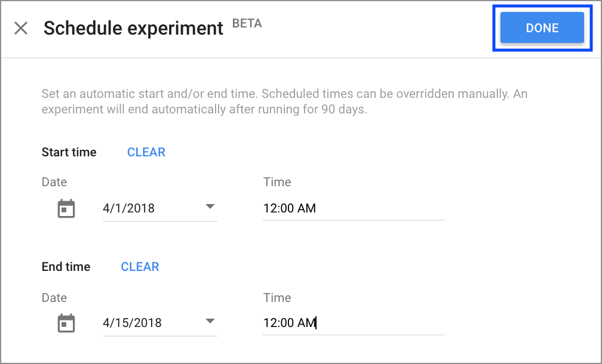Close the Schedule experiment dialog
The width and height of the screenshot is (602, 364).
pos(21,28)
